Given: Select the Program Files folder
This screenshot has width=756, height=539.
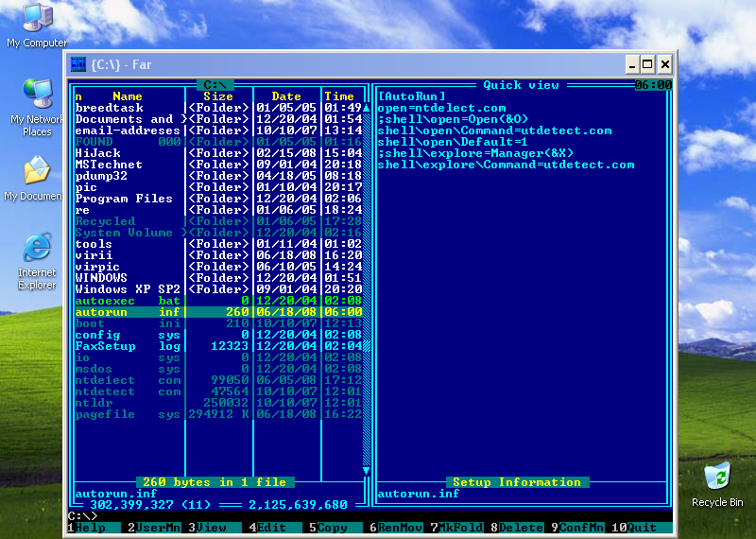Looking at the screenshot, I should [x=218, y=199].
